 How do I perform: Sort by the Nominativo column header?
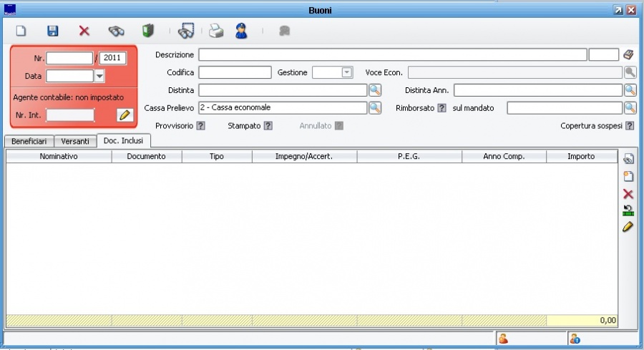(x=59, y=156)
